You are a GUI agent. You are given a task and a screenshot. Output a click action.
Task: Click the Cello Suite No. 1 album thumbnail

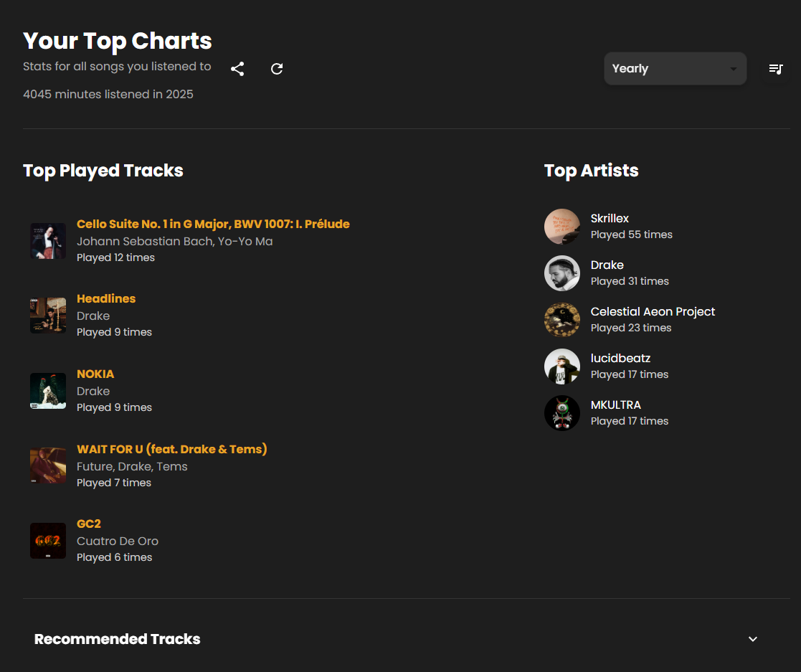click(x=48, y=241)
